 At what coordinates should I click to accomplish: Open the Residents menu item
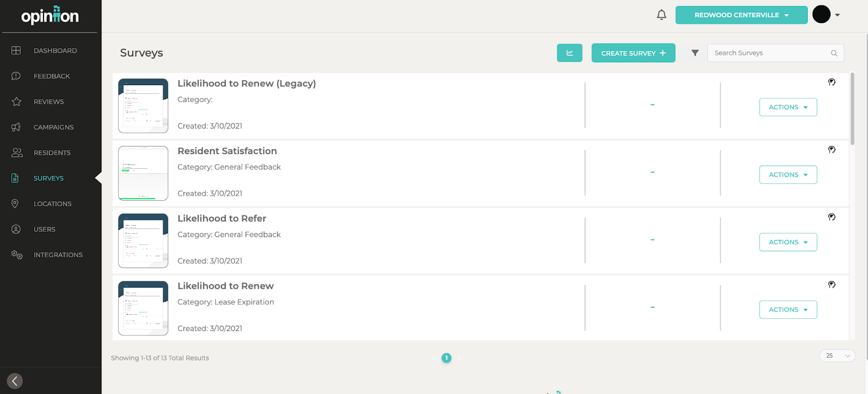point(52,152)
